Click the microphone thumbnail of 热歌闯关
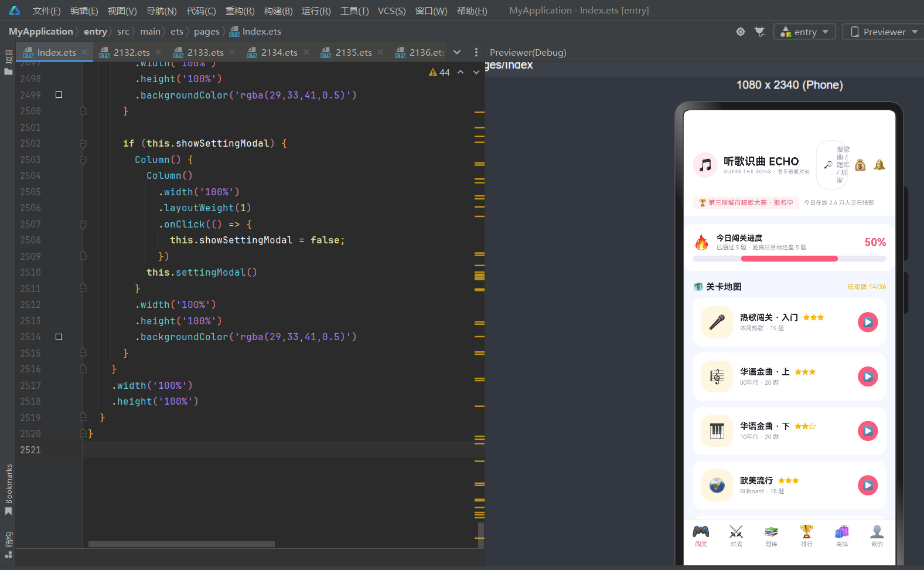This screenshot has height=570, width=924. (717, 322)
